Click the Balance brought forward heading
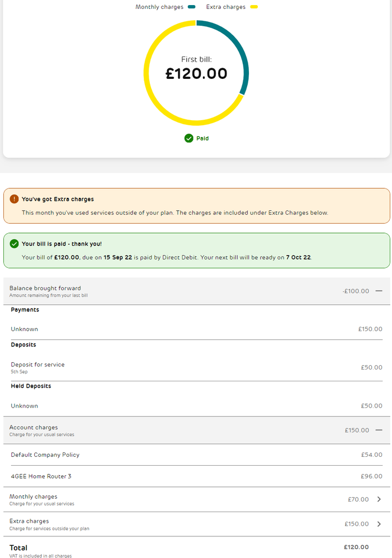 coord(45,289)
